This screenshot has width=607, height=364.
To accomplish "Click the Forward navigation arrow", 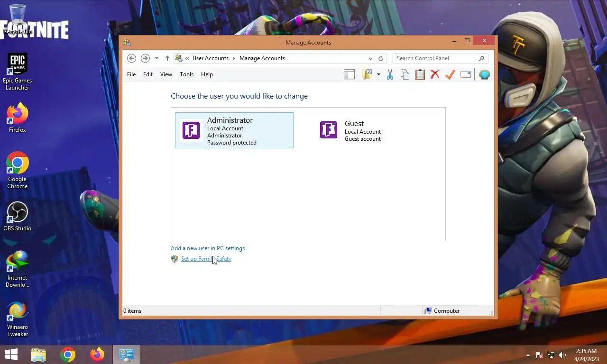I will (x=145, y=58).
